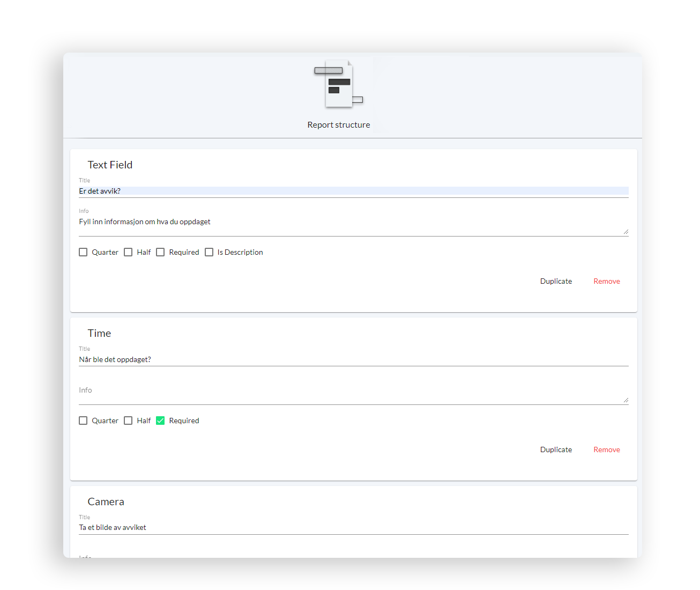Screen dimensions: 700x590
Task: Remove the Text Field block
Action: 607,281
